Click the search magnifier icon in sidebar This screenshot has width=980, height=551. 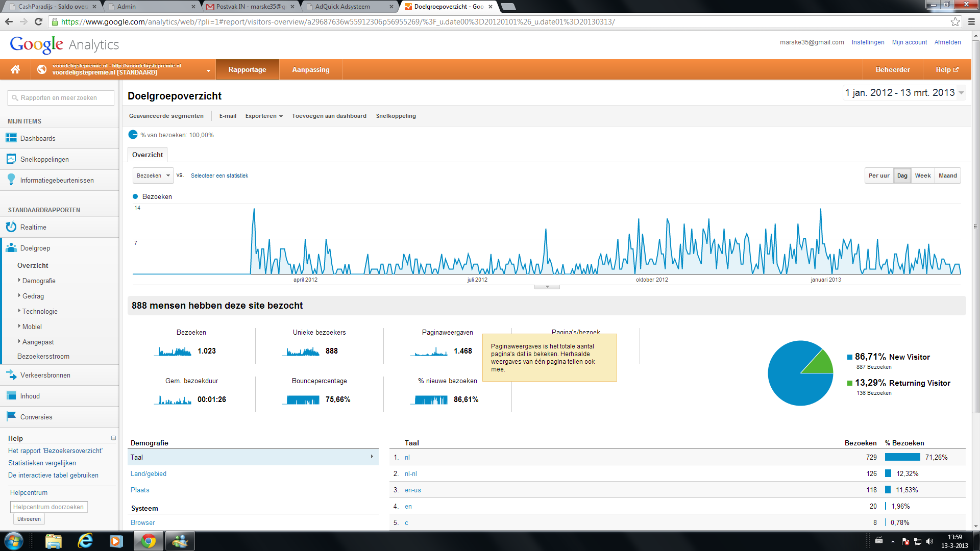click(x=15, y=98)
